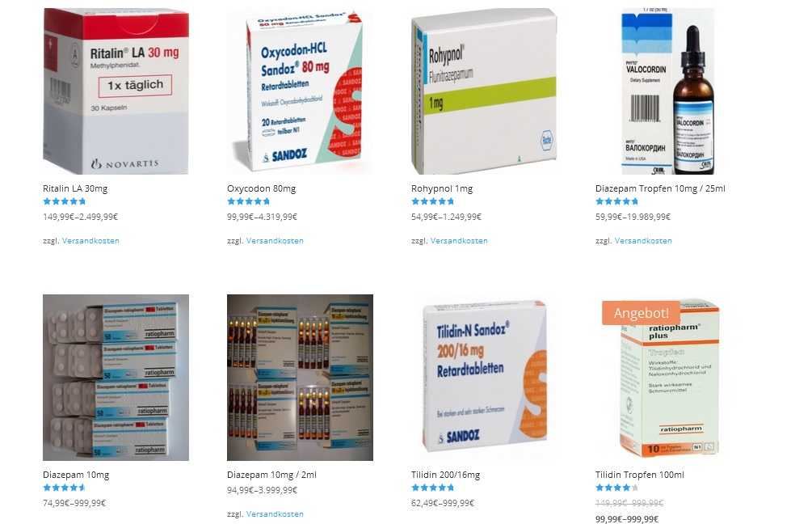Click the Rohypnol 1mg package image
The height and width of the screenshot is (524, 812).
click(x=484, y=91)
